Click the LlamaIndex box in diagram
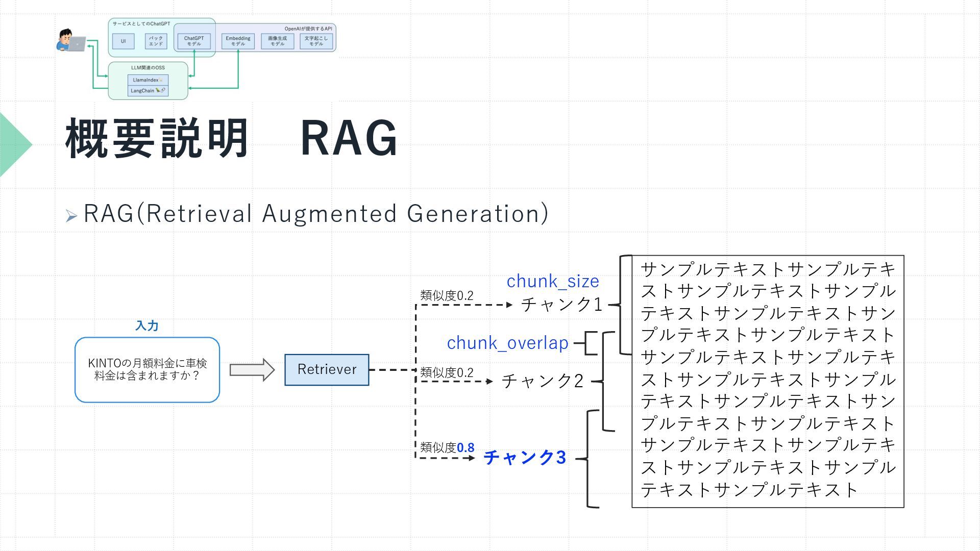Image resolution: width=980 pixels, height=551 pixels. click(x=148, y=80)
